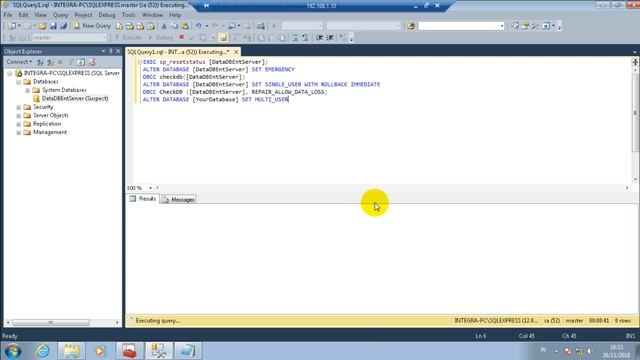Open the Tools menu
640x360 pixels.
coord(128,15)
